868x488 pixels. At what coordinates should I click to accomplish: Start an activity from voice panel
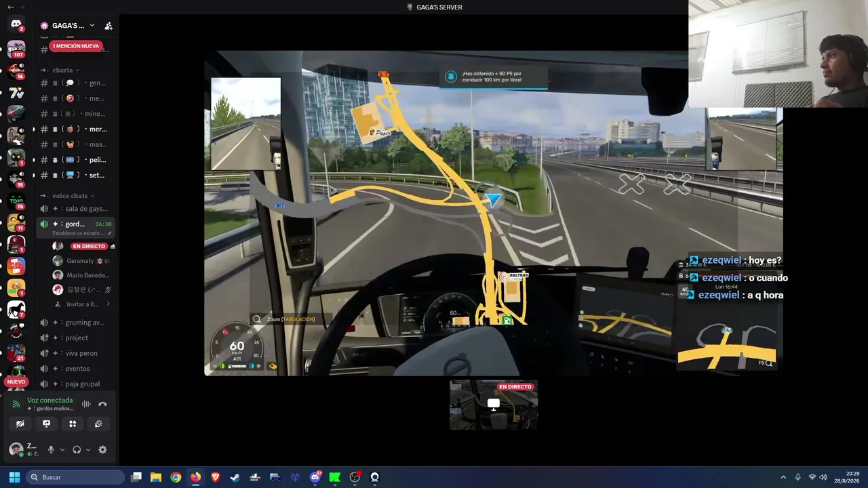73,424
